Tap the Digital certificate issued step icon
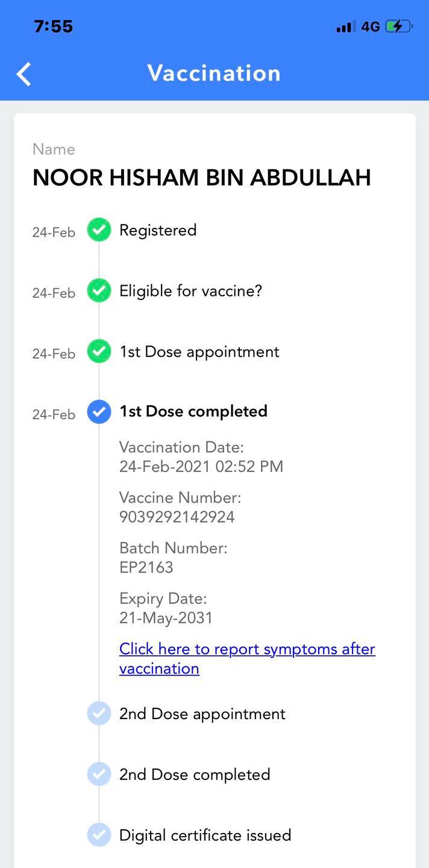 pos(99,835)
